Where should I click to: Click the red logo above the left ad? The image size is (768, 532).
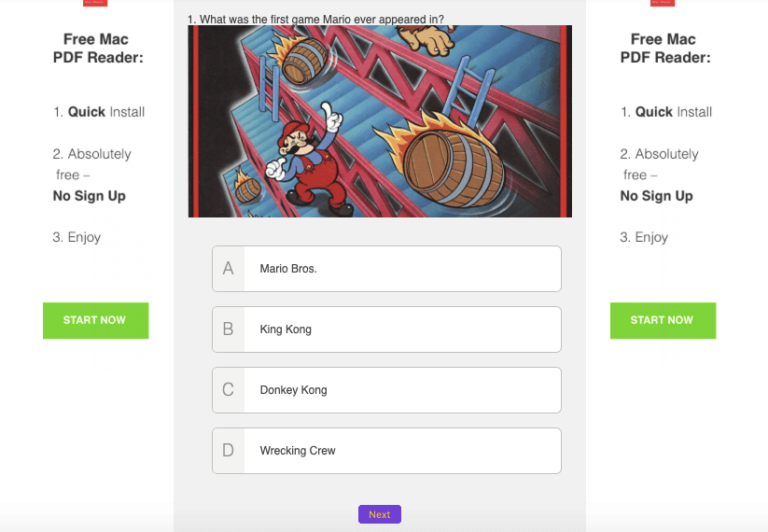(95, 3)
